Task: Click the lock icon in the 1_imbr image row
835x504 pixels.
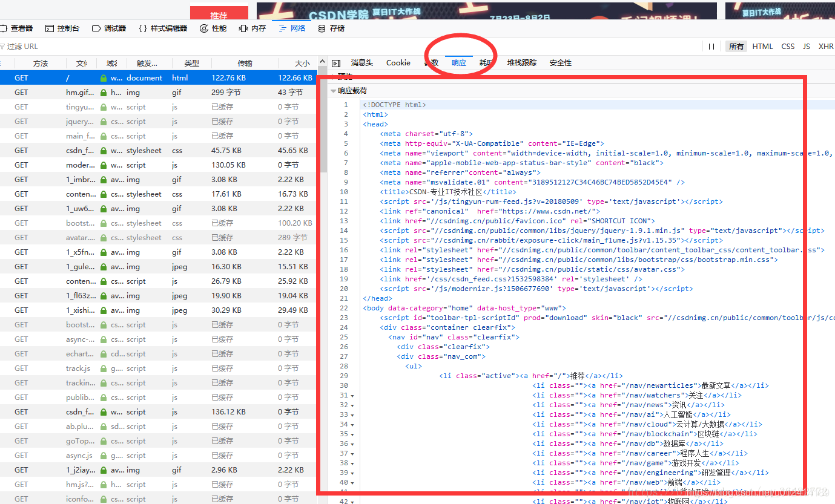Action: pyautogui.click(x=104, y=180)
